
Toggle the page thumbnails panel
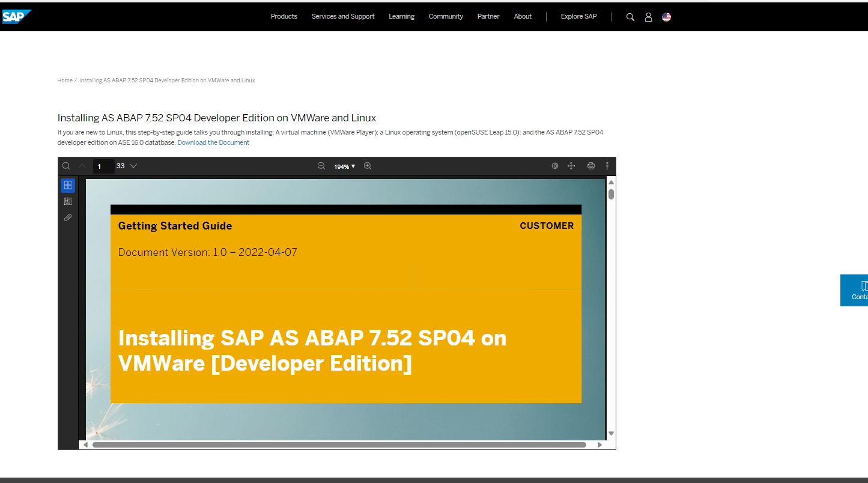[68, 185]
